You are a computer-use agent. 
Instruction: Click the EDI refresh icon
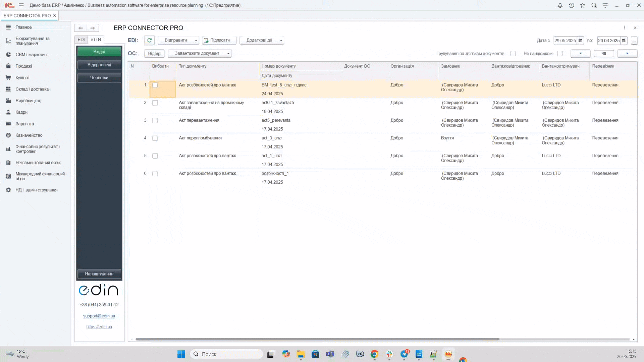149,40
